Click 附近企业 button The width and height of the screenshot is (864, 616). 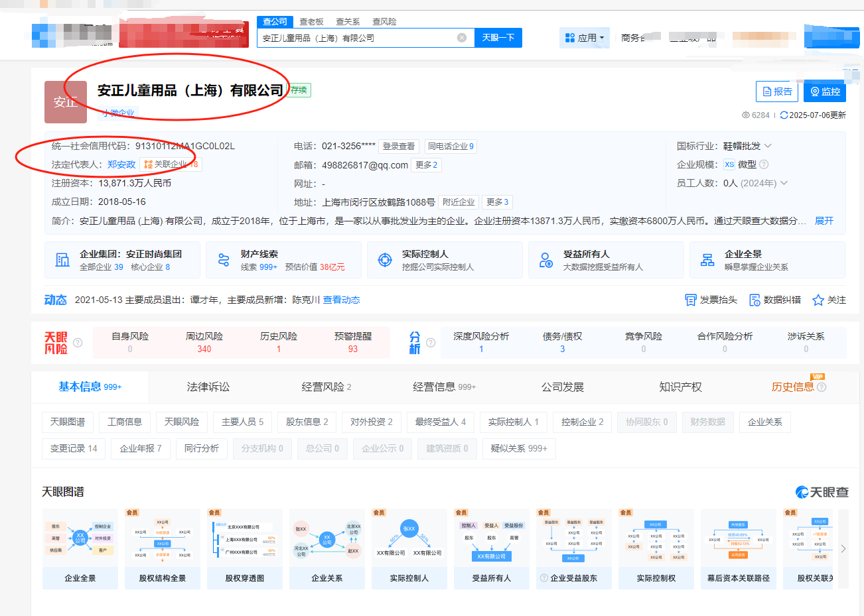(459, 202)
